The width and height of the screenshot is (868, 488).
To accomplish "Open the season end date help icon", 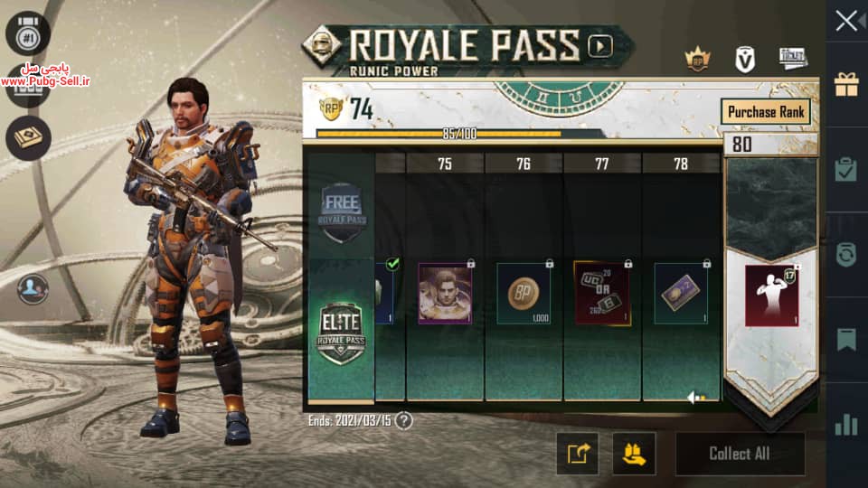I will [404, 421].
